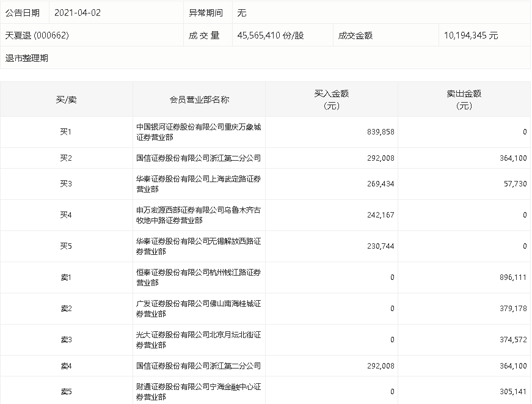Select sell amount 364,100 in 买2 row

click(x=513, y=158)
